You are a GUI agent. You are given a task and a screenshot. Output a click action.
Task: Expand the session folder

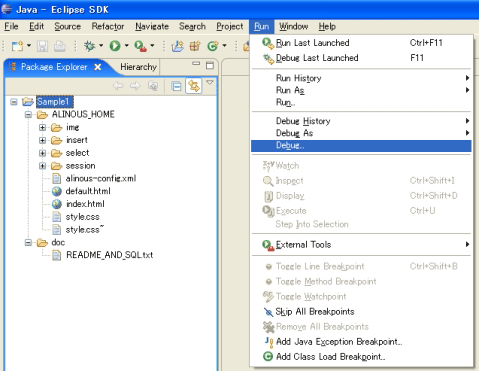click(x=42, y=166)
